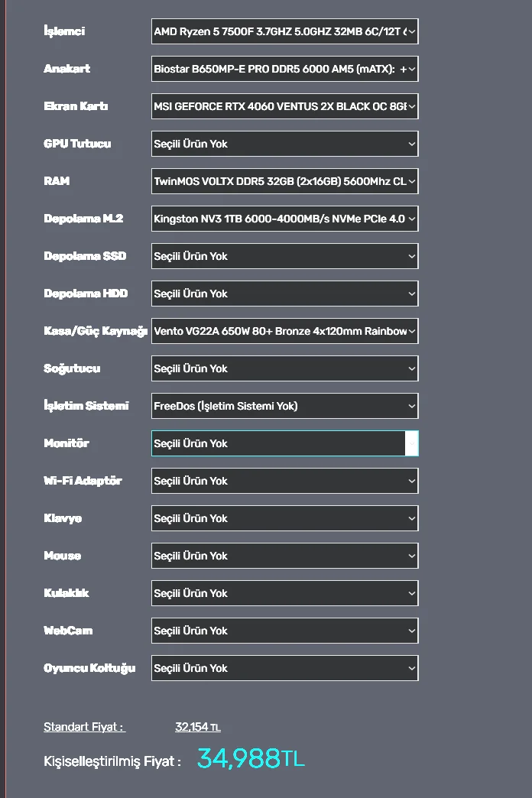Click the Depolama M.2 label text
Viewport: 532px width, 798px height.
tap(83, 219)
